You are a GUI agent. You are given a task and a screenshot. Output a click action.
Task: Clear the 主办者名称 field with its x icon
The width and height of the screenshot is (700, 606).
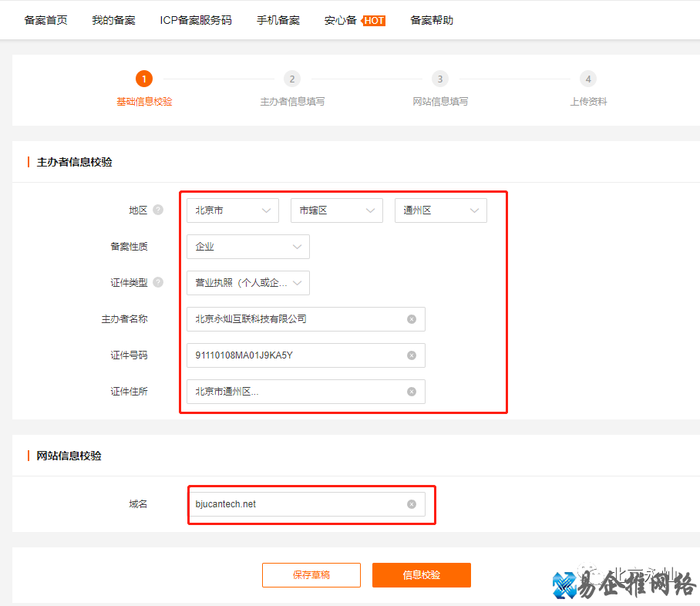tap(411, 318)
